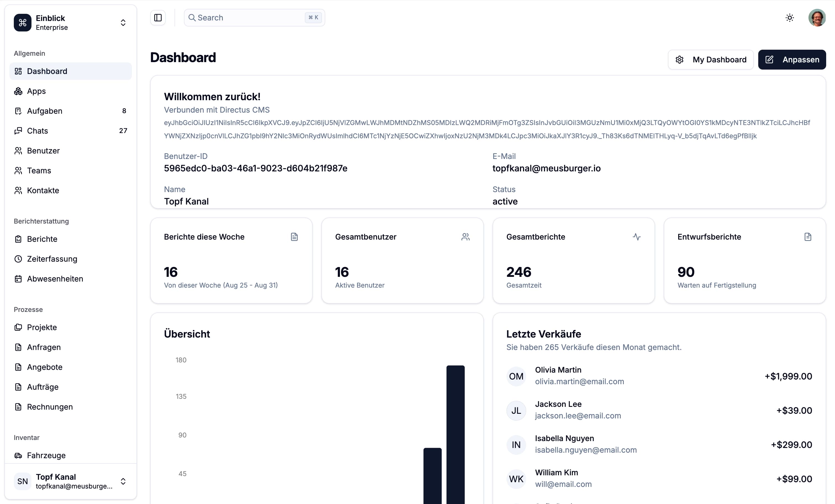Toggle the sidebar collapse control
Screen dimensions: 835x504
point(158,18)
